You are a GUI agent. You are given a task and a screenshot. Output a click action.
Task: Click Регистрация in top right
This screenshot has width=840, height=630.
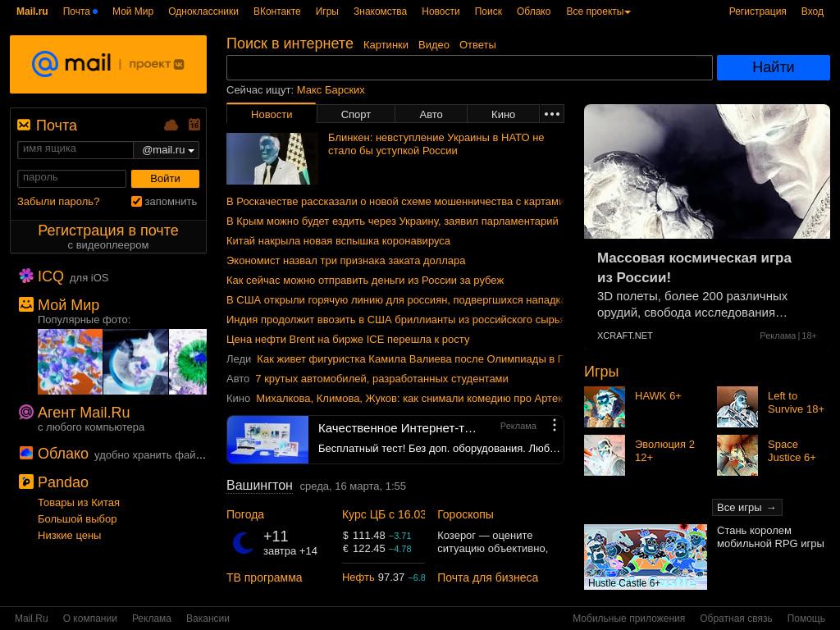pos(757,11)
